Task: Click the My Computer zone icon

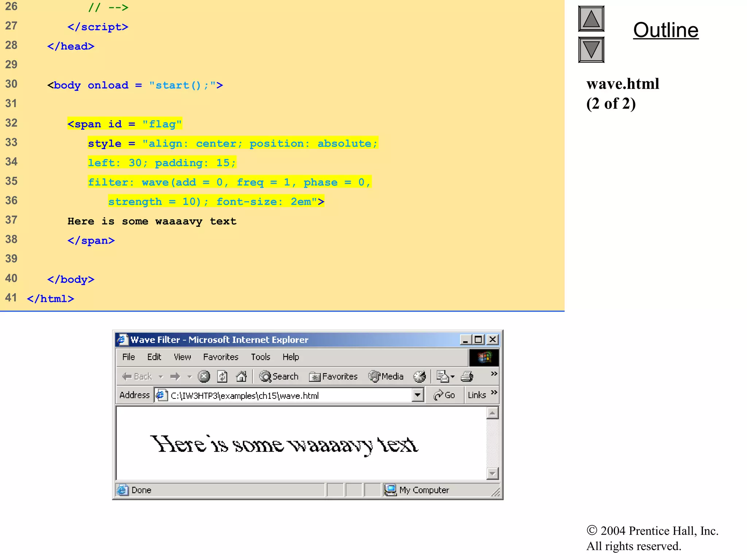Action: pyautogui.click(x=390, y=490)
